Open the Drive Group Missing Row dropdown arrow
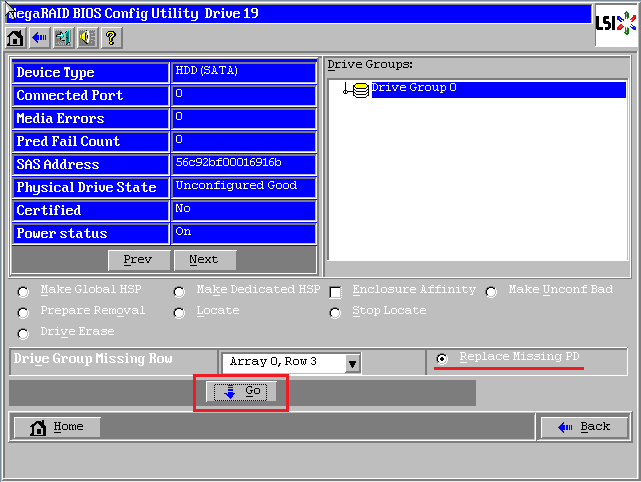Image resolution: width=641 pixels, height=482 pixels. pos(352,363)
